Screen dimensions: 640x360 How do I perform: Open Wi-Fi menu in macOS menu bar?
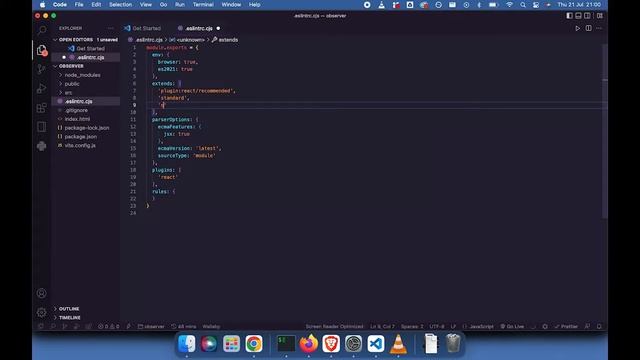click(509, 4)
